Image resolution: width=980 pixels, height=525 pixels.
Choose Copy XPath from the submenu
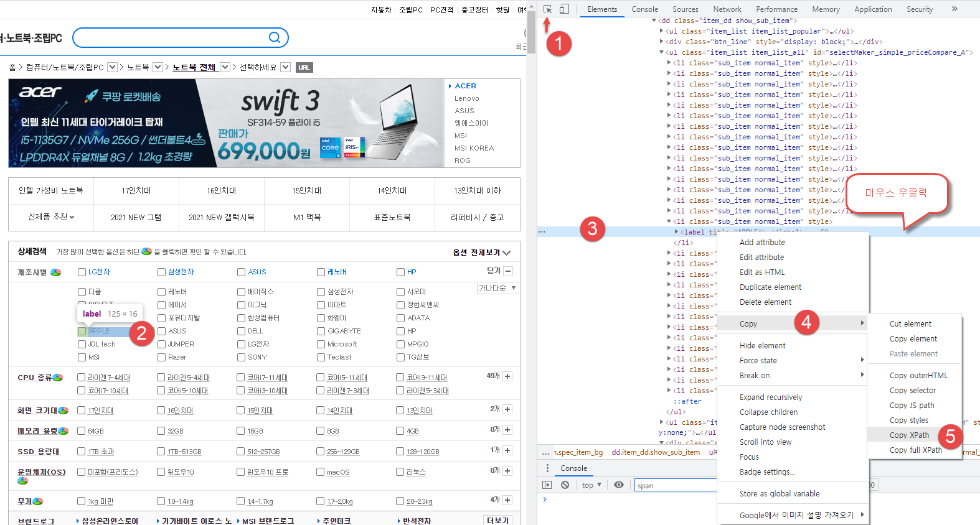(x=909, y=435)
